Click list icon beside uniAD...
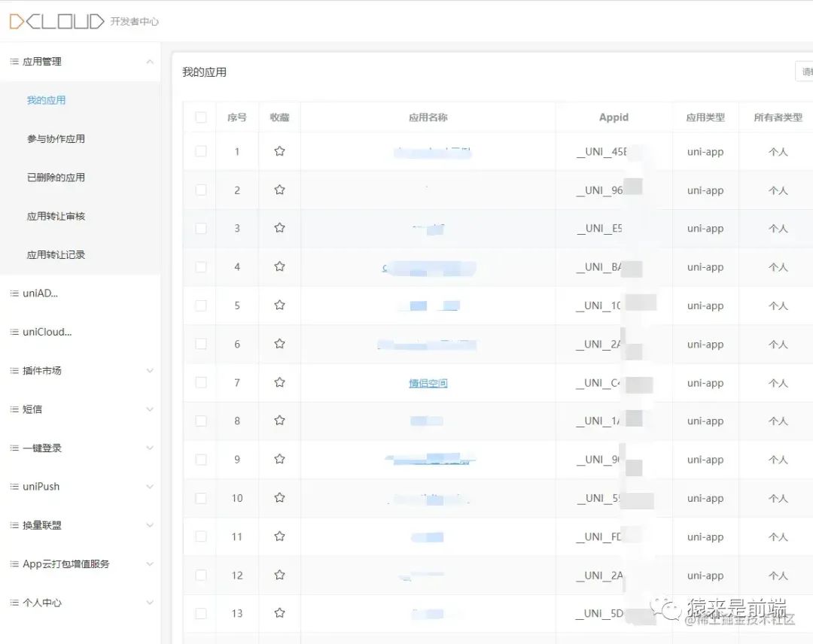This screenshot has height=644, width=813. coord(14,293)
